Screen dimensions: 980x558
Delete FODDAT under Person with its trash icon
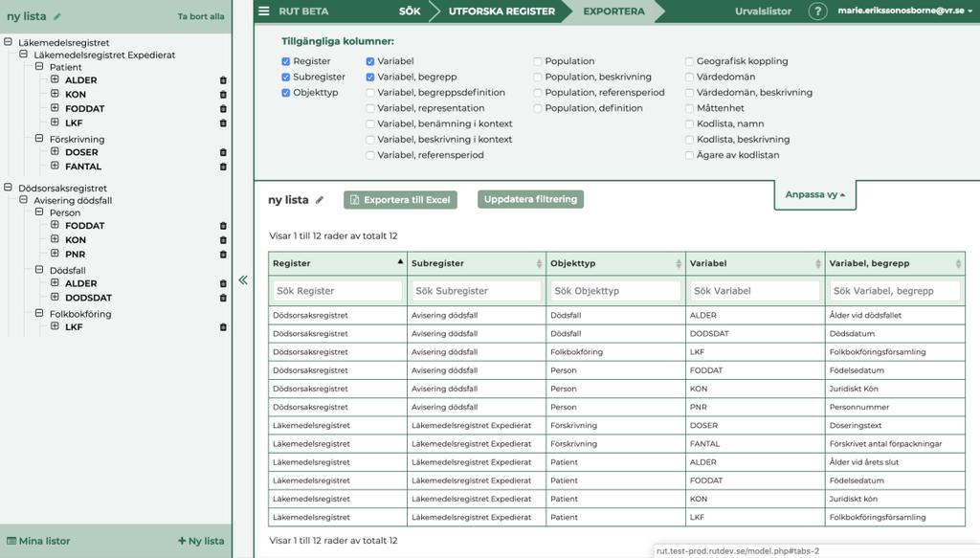point(223,226)
